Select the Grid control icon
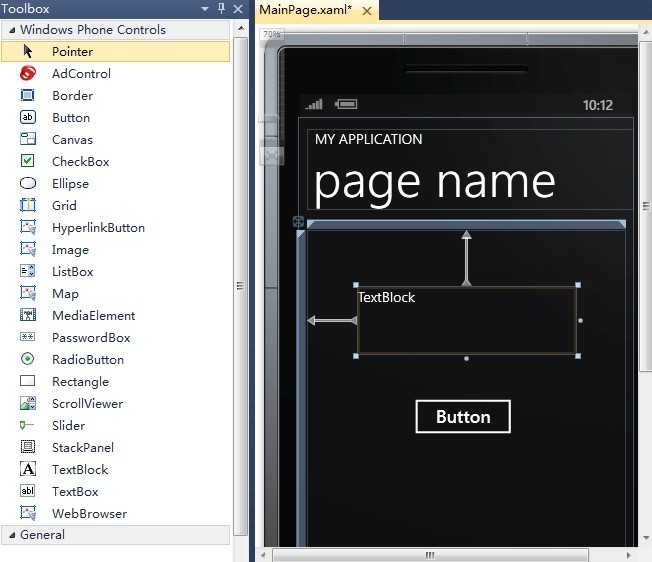652x562 pixels. point(27,205)
